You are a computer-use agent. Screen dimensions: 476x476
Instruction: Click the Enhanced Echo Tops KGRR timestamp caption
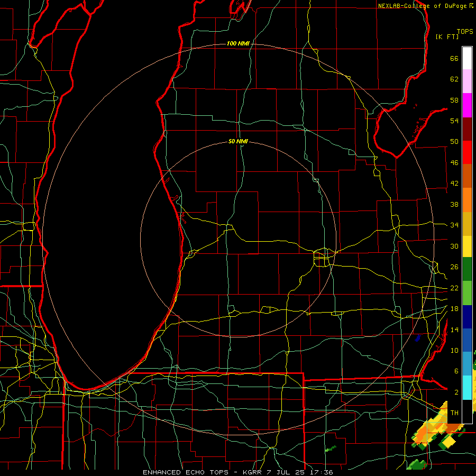coord(238,472)
